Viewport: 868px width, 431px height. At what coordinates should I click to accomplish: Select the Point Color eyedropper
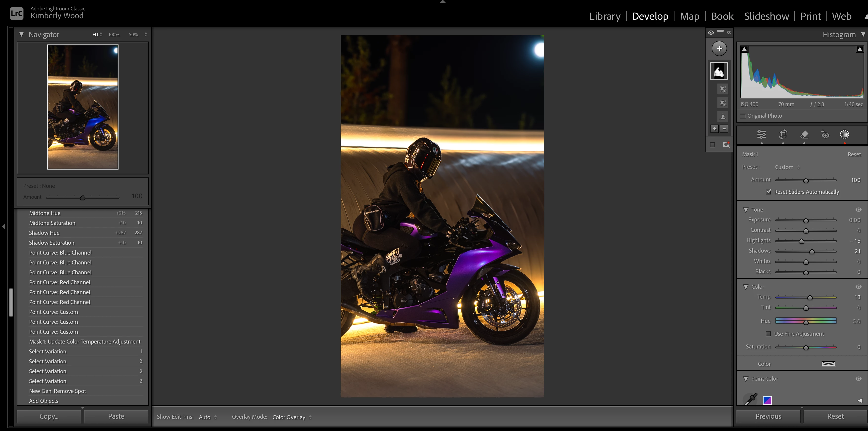coord(750,399)
